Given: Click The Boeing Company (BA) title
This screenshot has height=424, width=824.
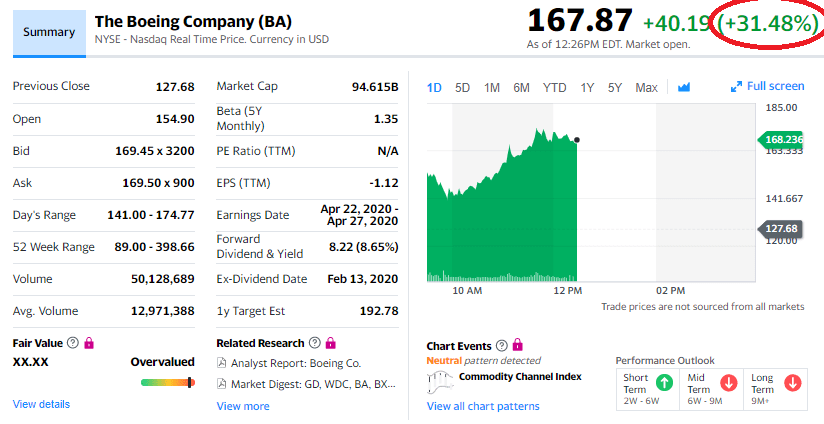Looking at the screenshot, I should (193, 22).
